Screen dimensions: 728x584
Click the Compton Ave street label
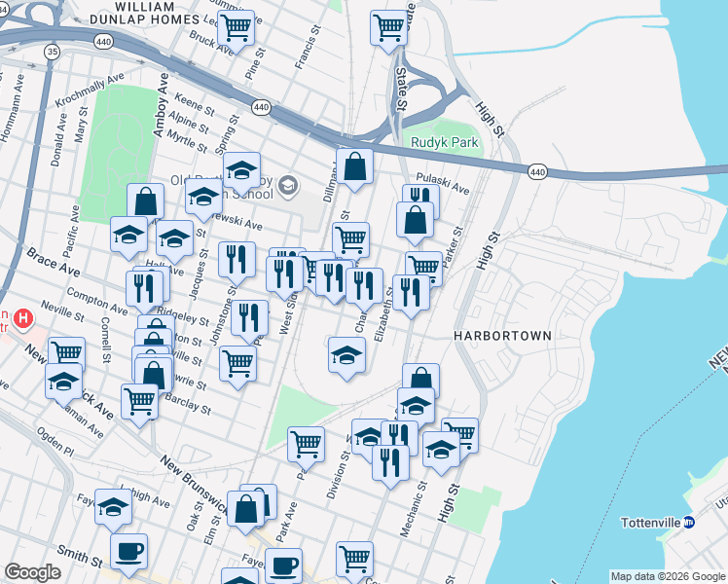97,302
